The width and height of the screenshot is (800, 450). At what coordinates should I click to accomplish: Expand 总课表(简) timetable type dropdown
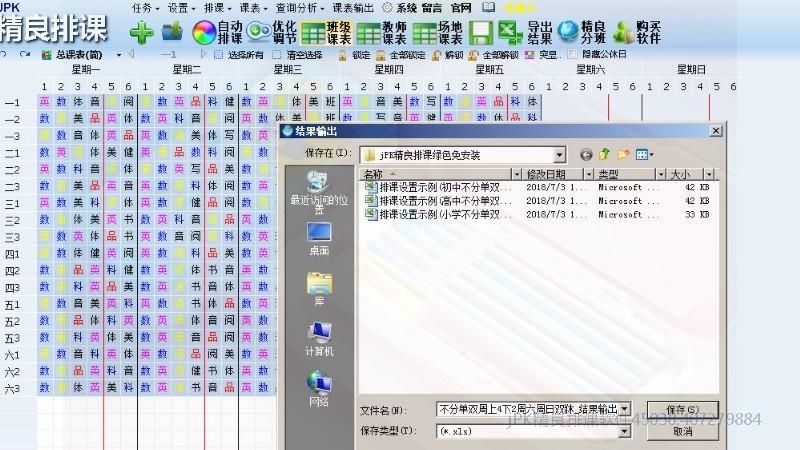pyautogui.click(x=119, y=55)
